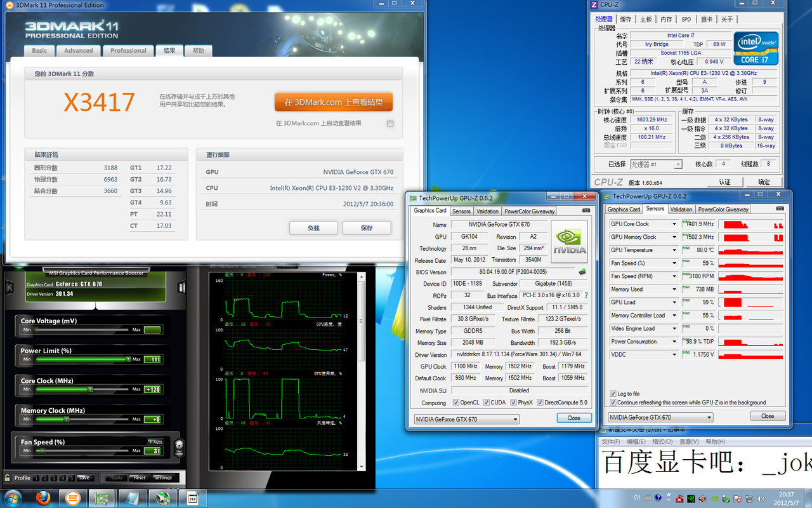Click the info i icon in MSI Afterburner
Screen dimensions: 812x508
181,288
